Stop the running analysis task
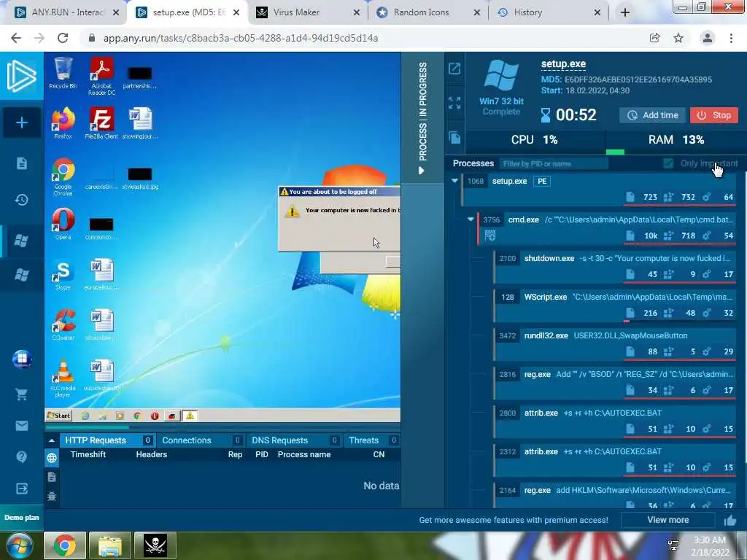This screenshot has width=747, height=560. 713,115
